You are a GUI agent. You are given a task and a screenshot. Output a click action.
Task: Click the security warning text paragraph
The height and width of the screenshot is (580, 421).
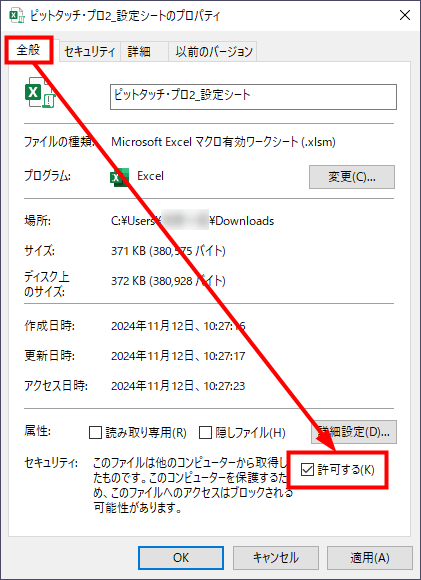(x=192, y=485)
